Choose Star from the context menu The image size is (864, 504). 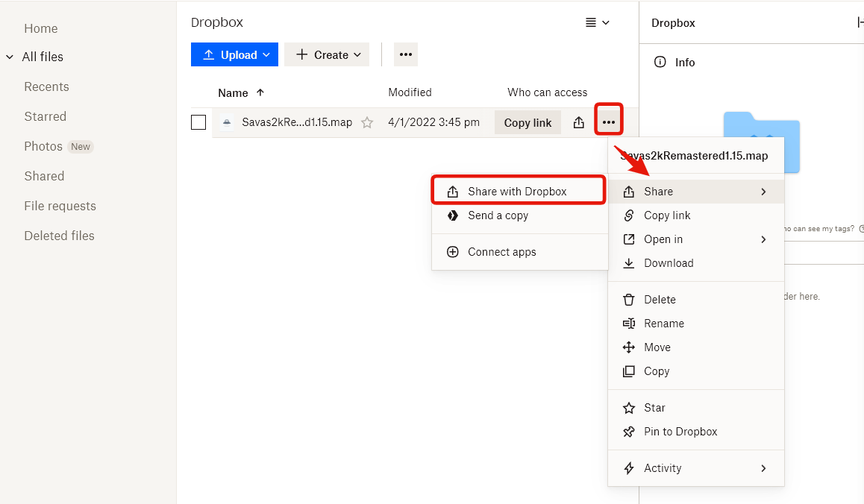pos(696,408)
